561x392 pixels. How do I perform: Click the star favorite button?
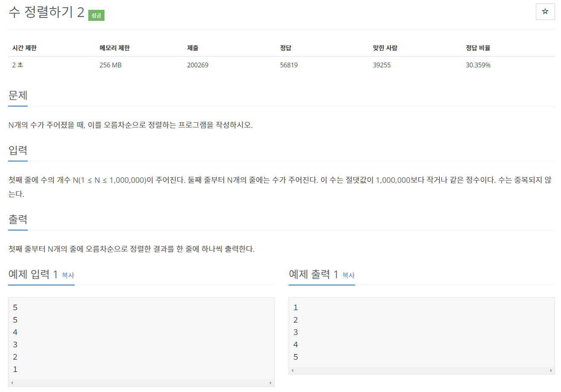pos(545,12)
